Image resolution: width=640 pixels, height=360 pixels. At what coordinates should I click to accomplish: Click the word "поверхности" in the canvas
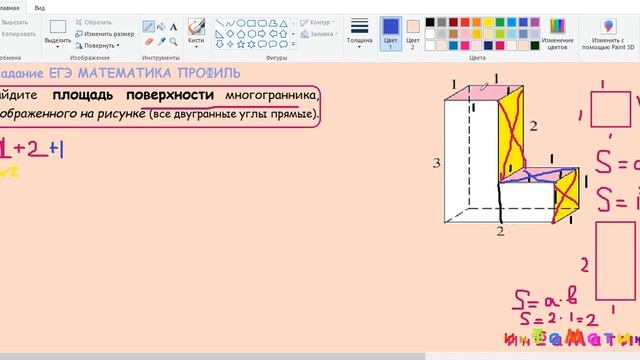point(170,95)
